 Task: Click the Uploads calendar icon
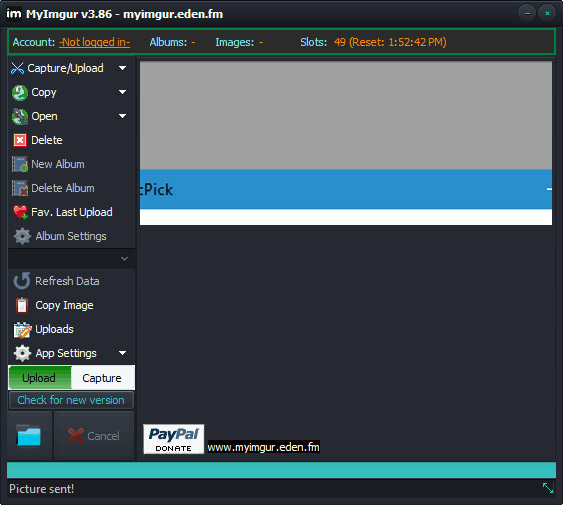point(22,330)
